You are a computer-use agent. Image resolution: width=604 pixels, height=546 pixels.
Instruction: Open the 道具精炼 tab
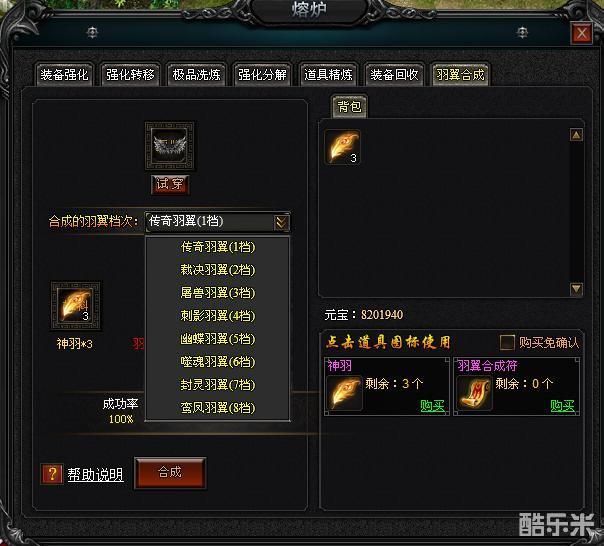pyautogui.click(x=328, y=74)
